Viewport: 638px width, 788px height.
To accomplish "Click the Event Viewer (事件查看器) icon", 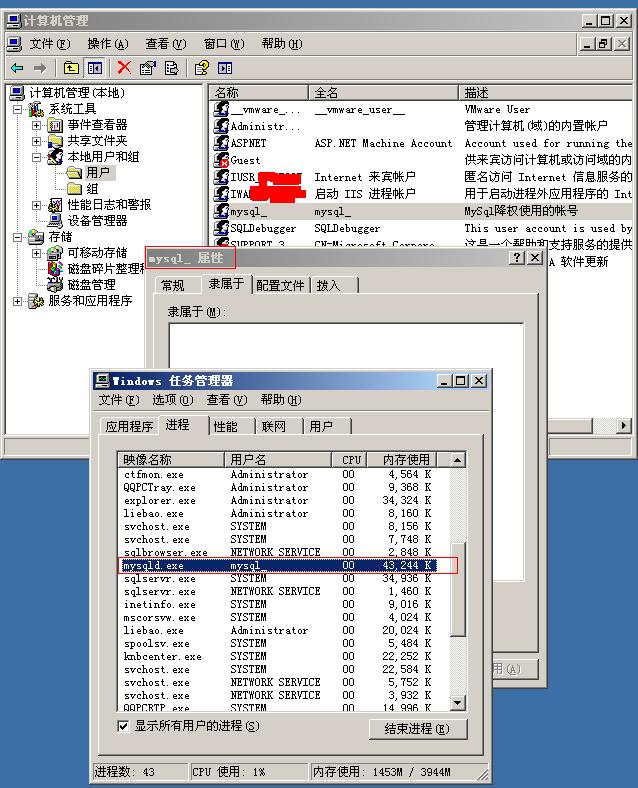I will coord(55,125).
